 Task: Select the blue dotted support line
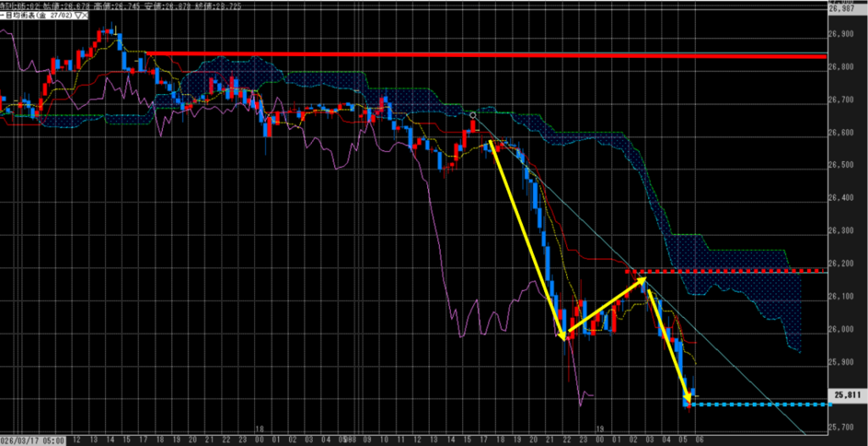coord(763,404)
